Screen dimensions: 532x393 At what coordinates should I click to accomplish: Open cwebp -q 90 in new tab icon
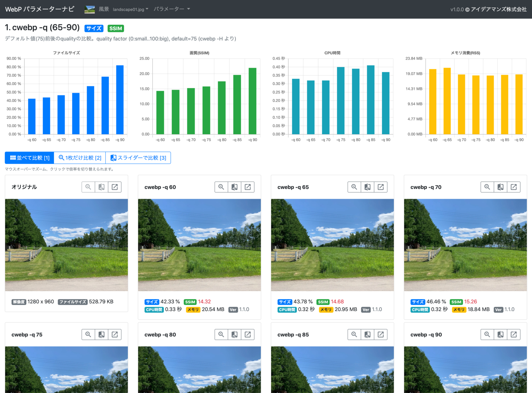pos(514,334)
